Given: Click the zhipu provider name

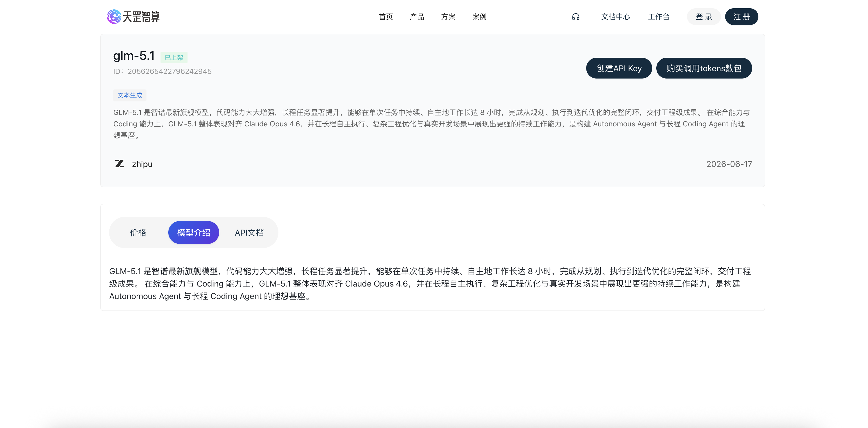Looking at the screenshot, I should (x=142, y=164).
